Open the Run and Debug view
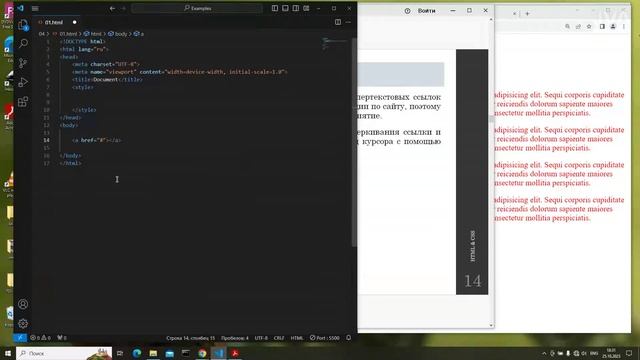This screenshot has height=360, width=640. point(23,82)
